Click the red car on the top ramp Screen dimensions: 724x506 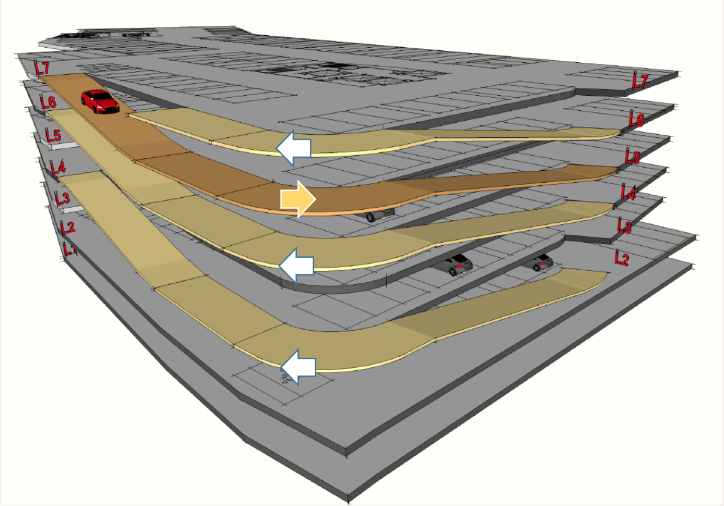(100, 100)
